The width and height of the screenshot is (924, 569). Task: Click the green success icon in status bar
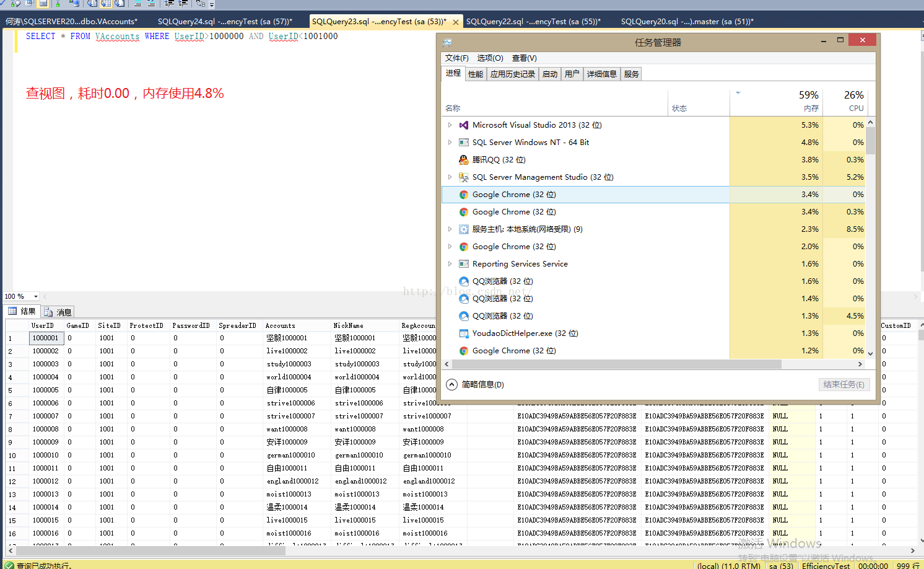[9, 565]
